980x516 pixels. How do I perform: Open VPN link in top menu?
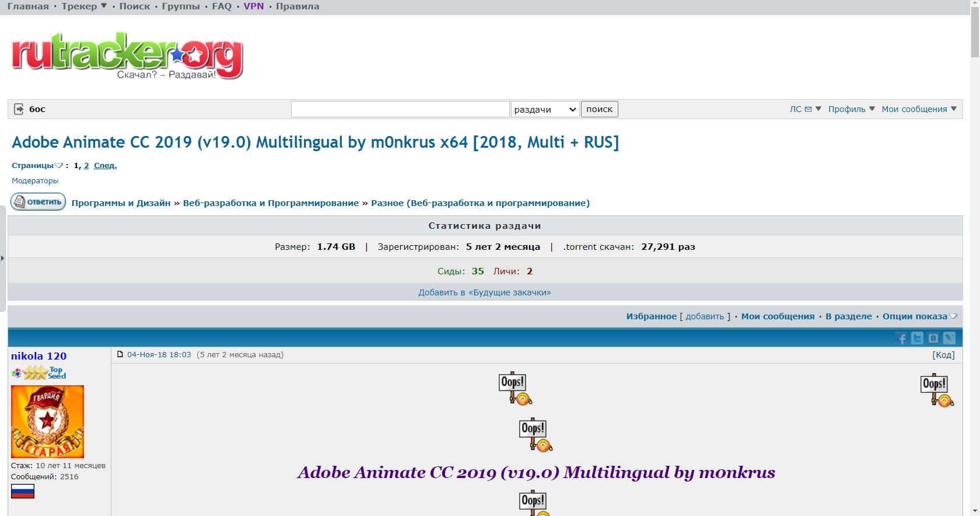point(254,6)
